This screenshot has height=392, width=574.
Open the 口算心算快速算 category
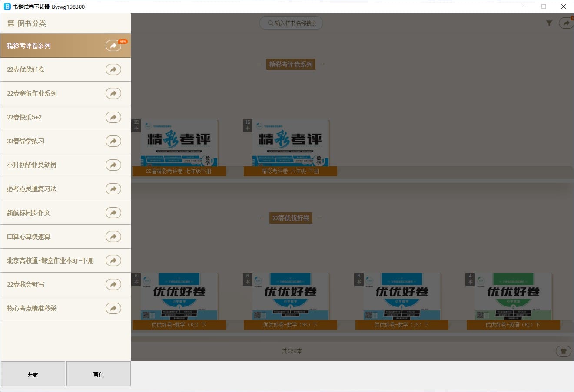point(66,237)
